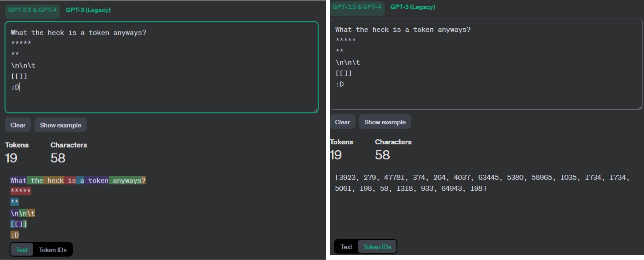Click Show example in the colored-tokens panel

(x=61, y=125)
